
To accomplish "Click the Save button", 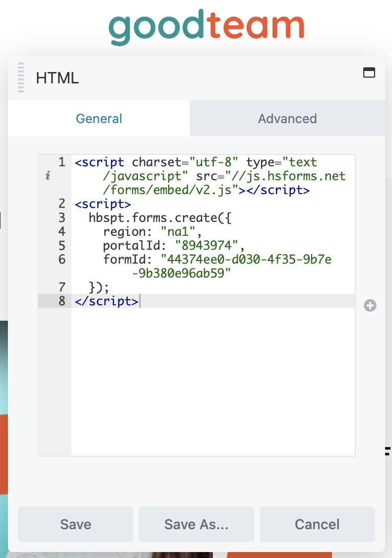I will click(x=76, y=524).
